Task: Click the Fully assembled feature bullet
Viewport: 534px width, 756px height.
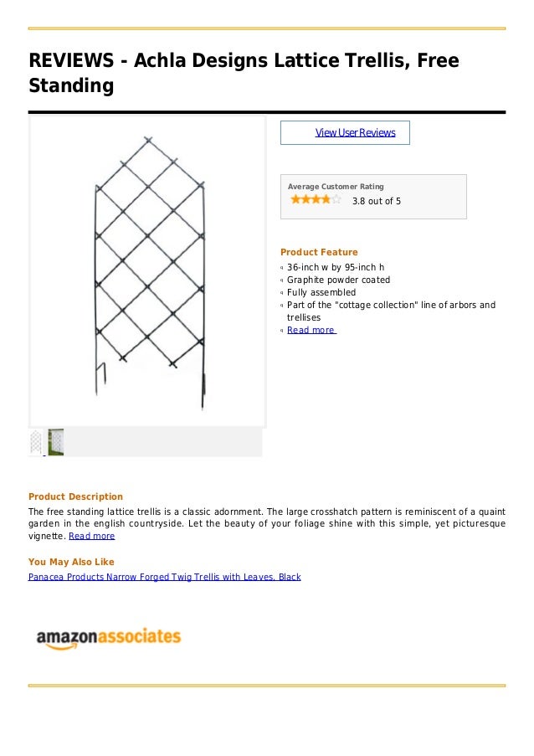Action: click(321, 292)
